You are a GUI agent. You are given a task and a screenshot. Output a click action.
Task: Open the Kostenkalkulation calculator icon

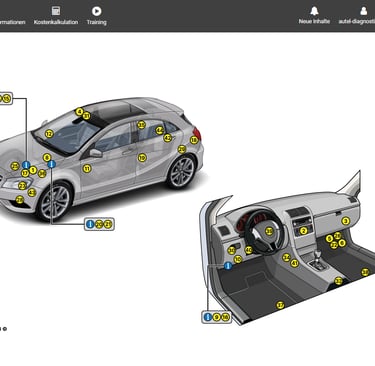click(x=56, y=11)
